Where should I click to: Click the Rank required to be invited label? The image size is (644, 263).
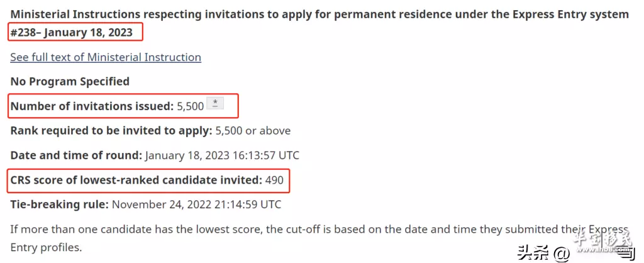[111, 131]
